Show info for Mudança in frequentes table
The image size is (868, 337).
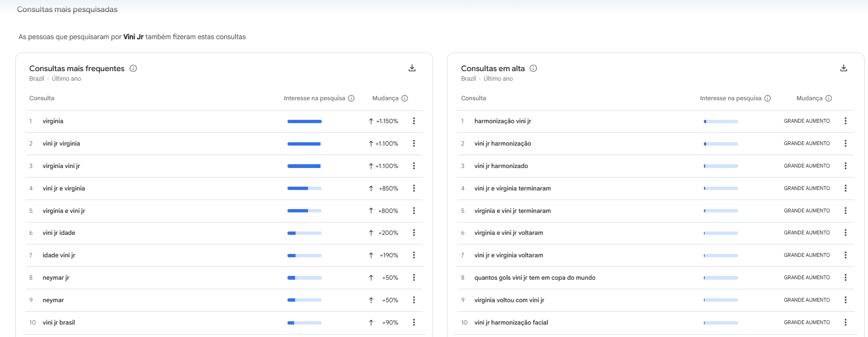(405, 98)
